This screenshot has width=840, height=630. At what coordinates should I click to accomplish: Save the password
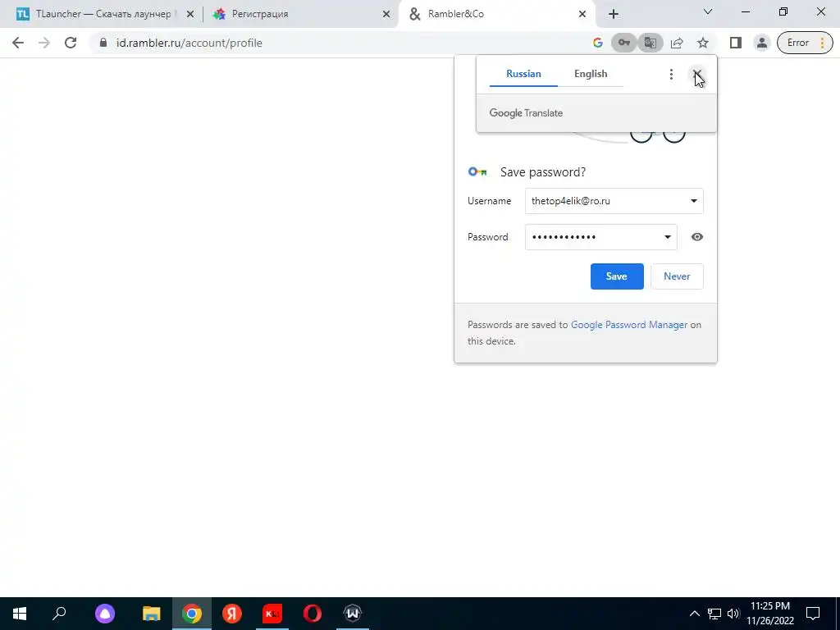(617, 276)
